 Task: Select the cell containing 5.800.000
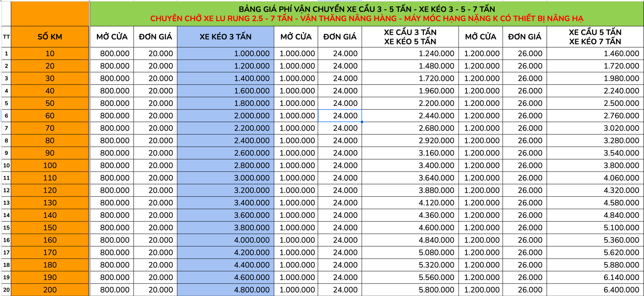click(x=410, y=290)
